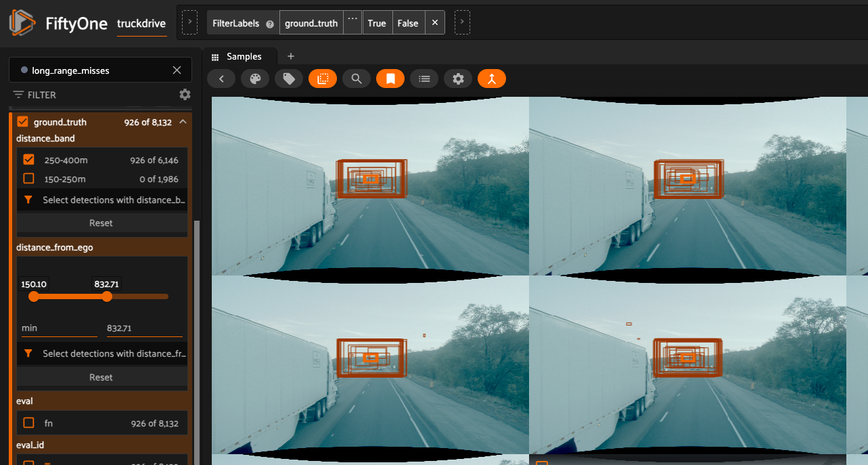This screenshot has width=868, height=465.
Task: Reset the distance_from_ego filter
Action: point(101,377)
